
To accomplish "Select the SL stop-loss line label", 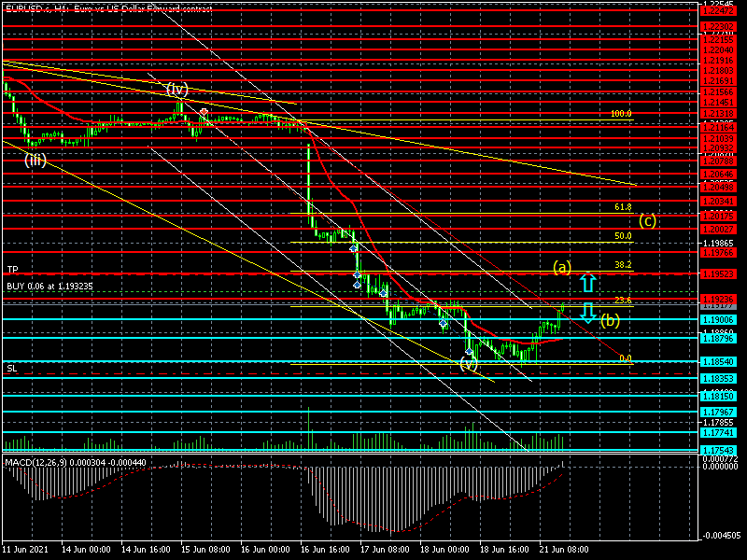I will coord(12,368).
